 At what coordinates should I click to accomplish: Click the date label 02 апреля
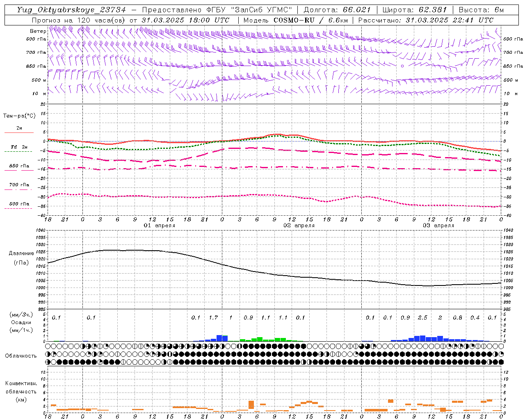[x=299, y=226]
